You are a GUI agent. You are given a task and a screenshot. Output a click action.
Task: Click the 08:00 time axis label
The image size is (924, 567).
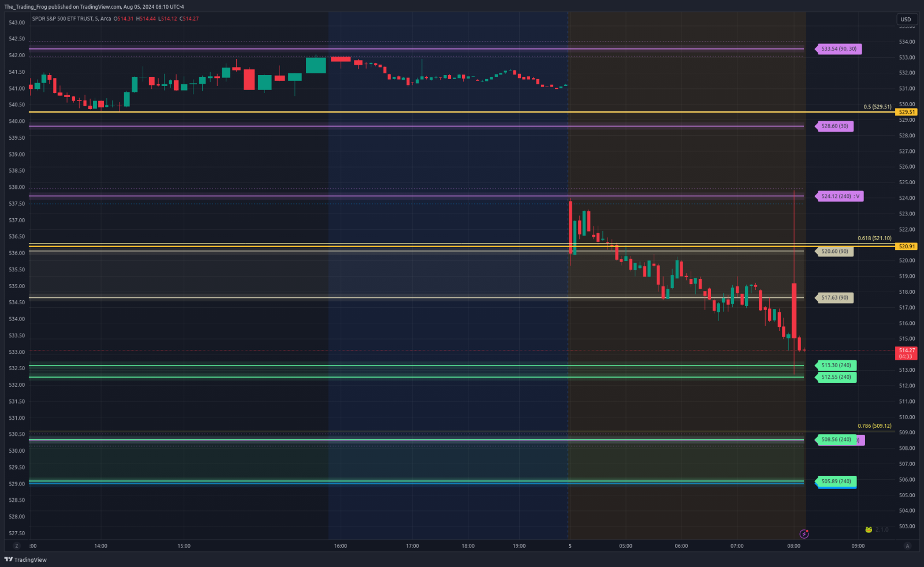[794, 546]
